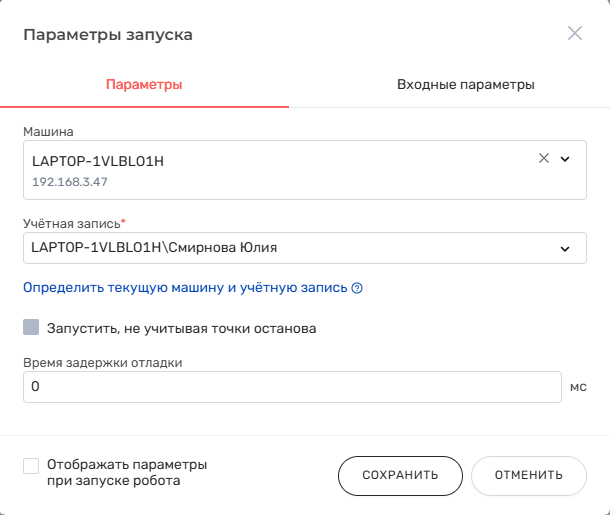This screenshot has height=515, width=610.
Task: Focus the Время задержки отладки input field
Action: tap(290, 387)
